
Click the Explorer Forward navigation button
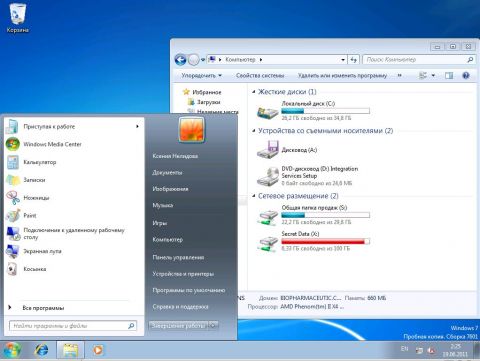point(193,60)
